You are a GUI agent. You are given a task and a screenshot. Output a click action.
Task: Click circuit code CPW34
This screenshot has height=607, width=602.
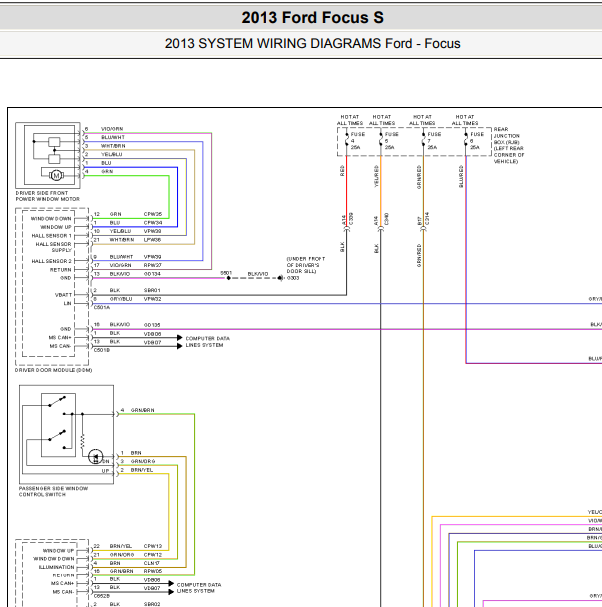pyautogui.click(x=153, y=223)
